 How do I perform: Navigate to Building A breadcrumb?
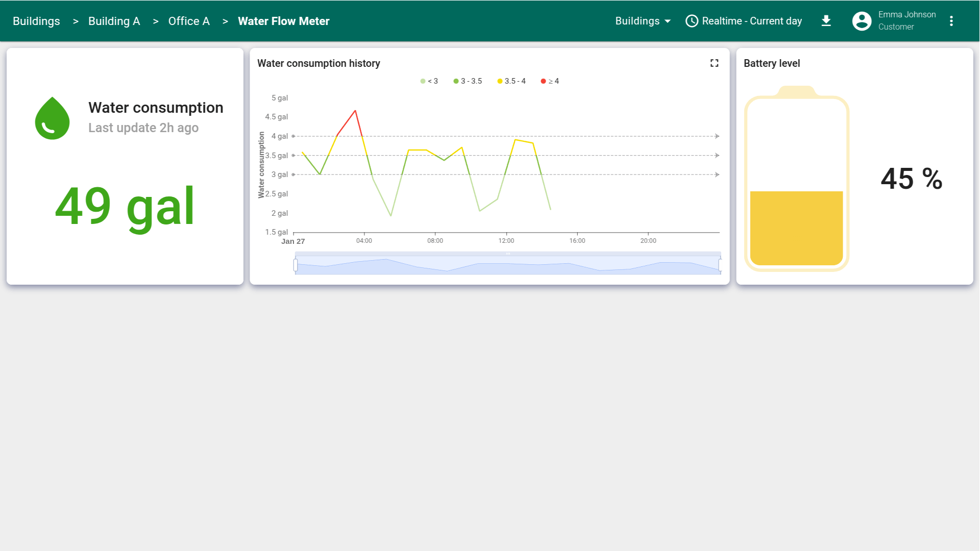click(x=114, y=21)
